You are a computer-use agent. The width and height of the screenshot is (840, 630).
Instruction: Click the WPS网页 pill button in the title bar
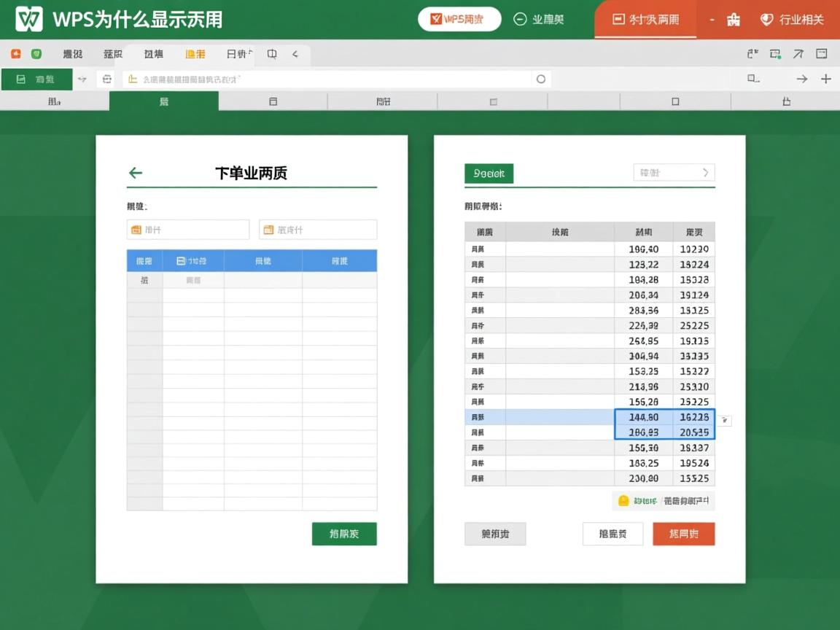click(459, 18)
